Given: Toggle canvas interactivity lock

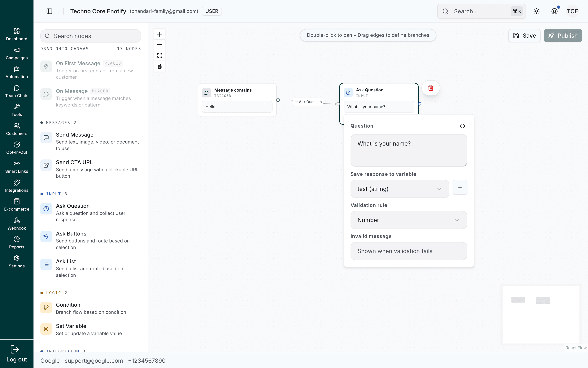Looking at the screenshot, I should (x=160, y=66).
